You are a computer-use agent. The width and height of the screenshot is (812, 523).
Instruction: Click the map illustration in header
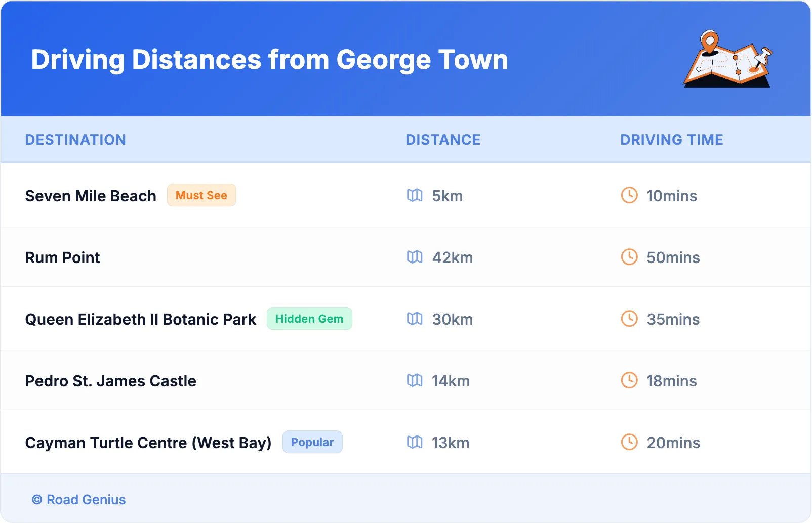point(728,59)
